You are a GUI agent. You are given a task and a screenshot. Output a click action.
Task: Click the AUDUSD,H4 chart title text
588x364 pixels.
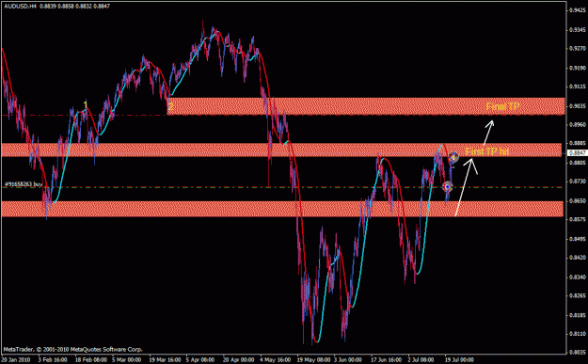(x=20, y=6)
